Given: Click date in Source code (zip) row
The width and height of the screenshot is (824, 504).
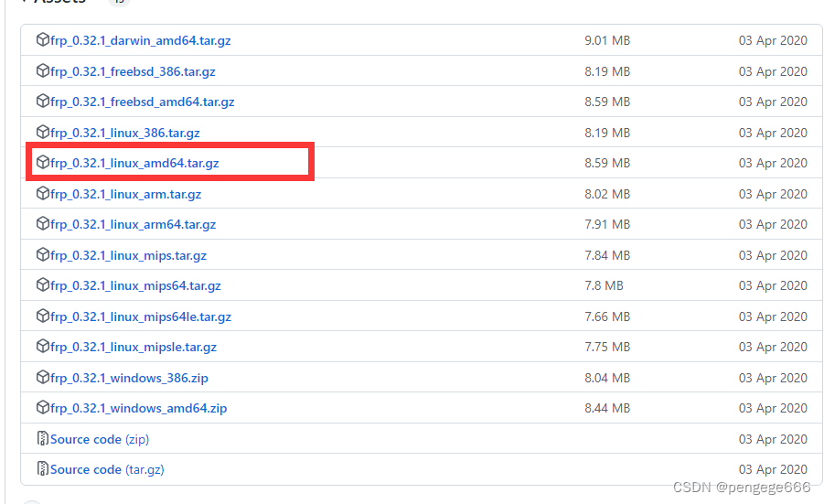Looking at the screenshot, I should (x=773, y=439).
